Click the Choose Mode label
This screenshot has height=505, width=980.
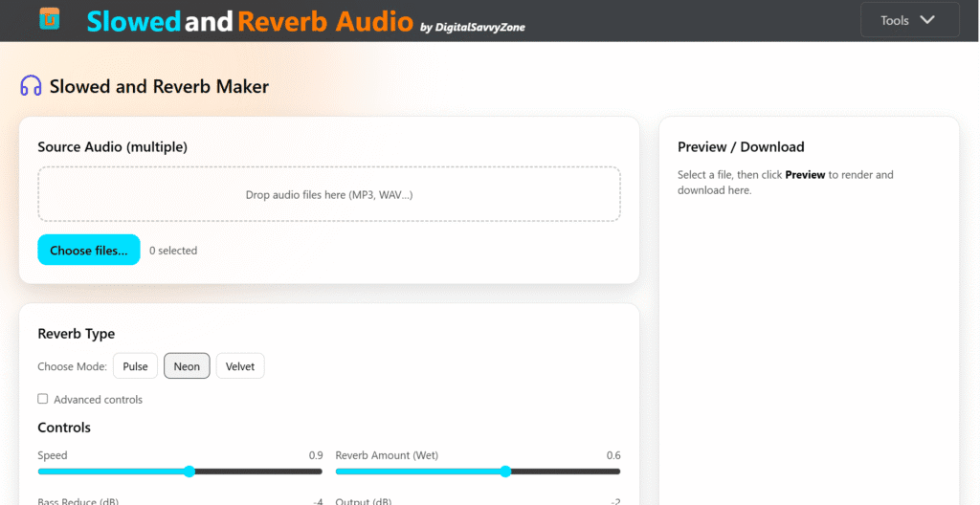click(73, 366)
